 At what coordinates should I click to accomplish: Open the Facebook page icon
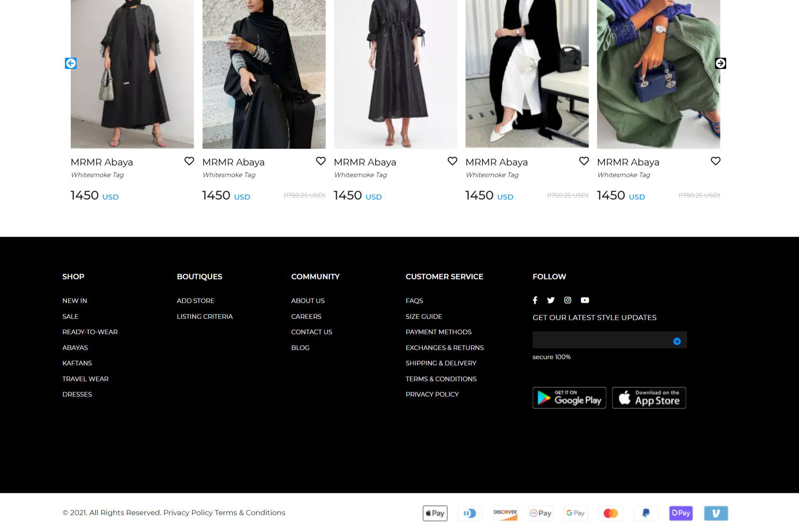[x=535, y=300]
